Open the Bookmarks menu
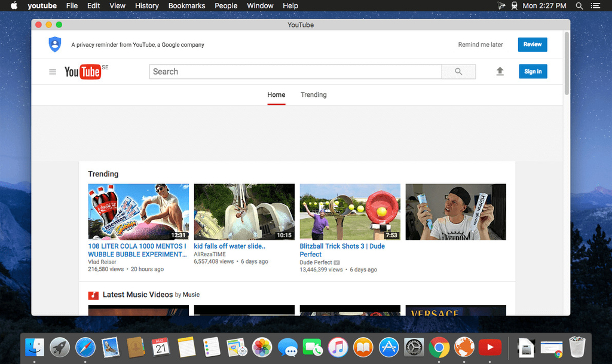Image resolution: width=612 pixels, height=364 pixels. pos(188,6)
